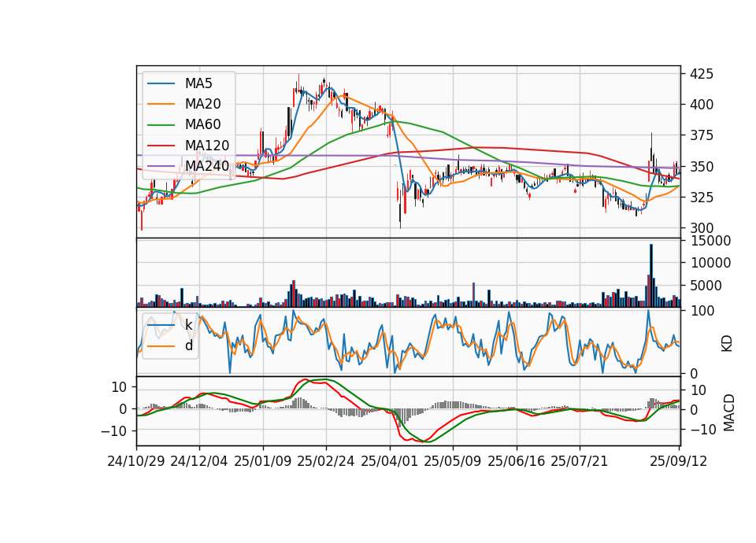Click the MACD axis title

(729, 412)
